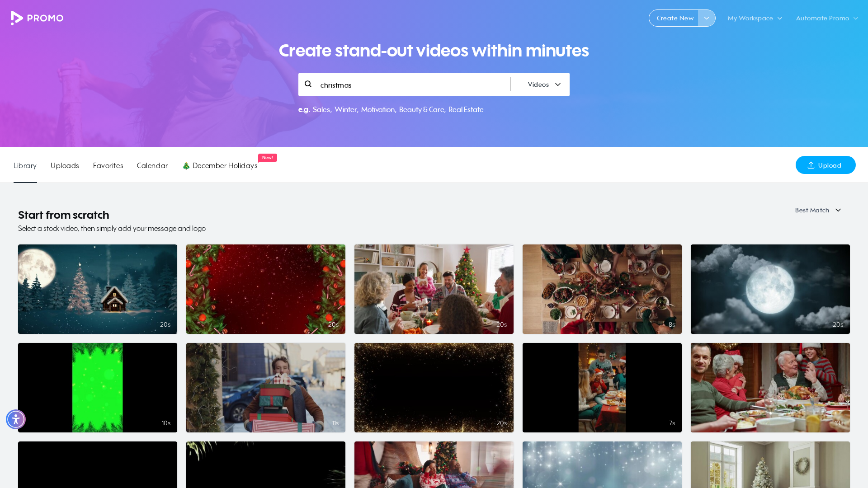
Task: Select the overhead dinner table 8s video
Action: (602, 289)
